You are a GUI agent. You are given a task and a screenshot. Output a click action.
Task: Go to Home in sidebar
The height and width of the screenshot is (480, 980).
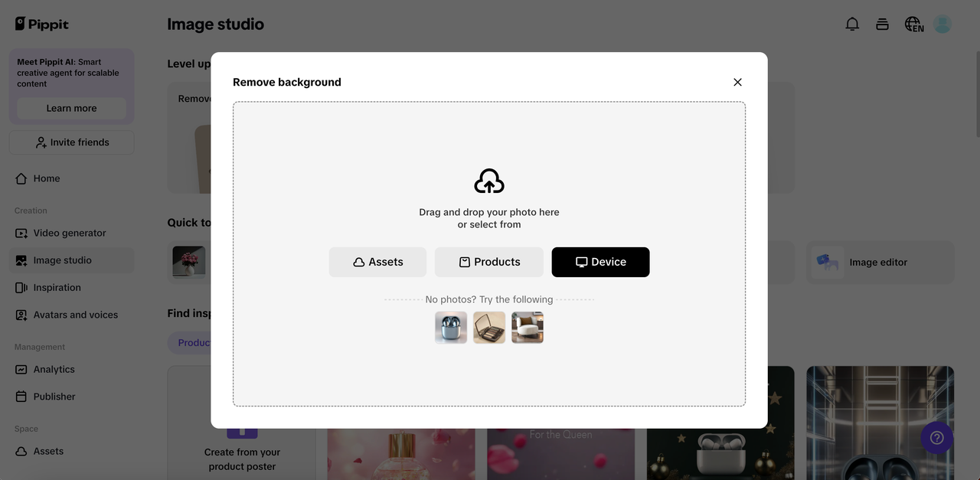tap(47, 178)
